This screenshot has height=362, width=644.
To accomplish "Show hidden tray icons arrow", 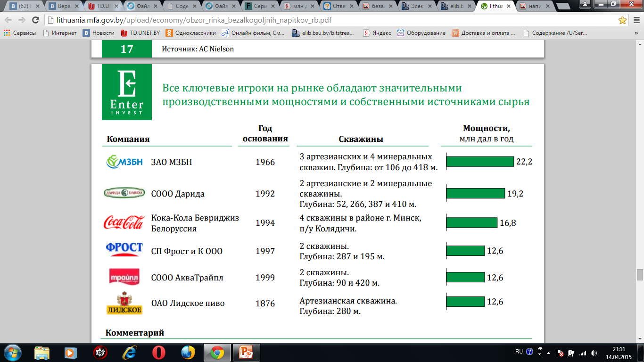I will tap(548, 352).
